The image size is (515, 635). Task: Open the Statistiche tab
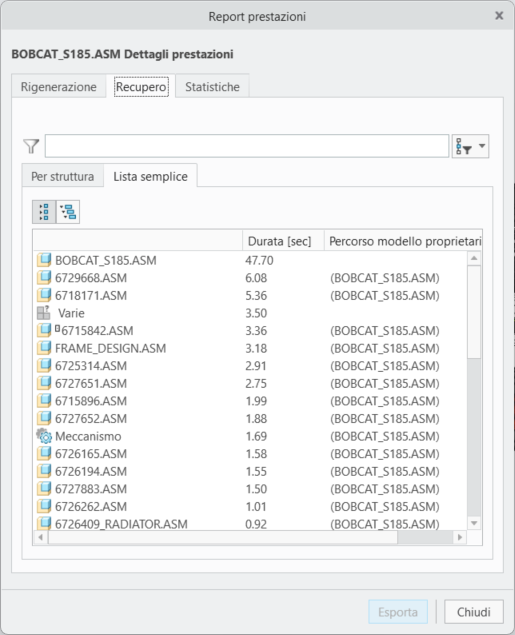click(212, 87)
